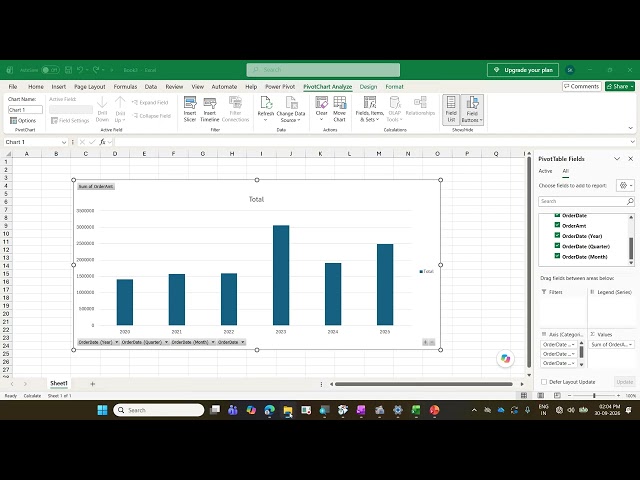Click the Save icon in title bar
Image resolution: width=640 pixels, height=480 pixels.
(x=69, y=70)
